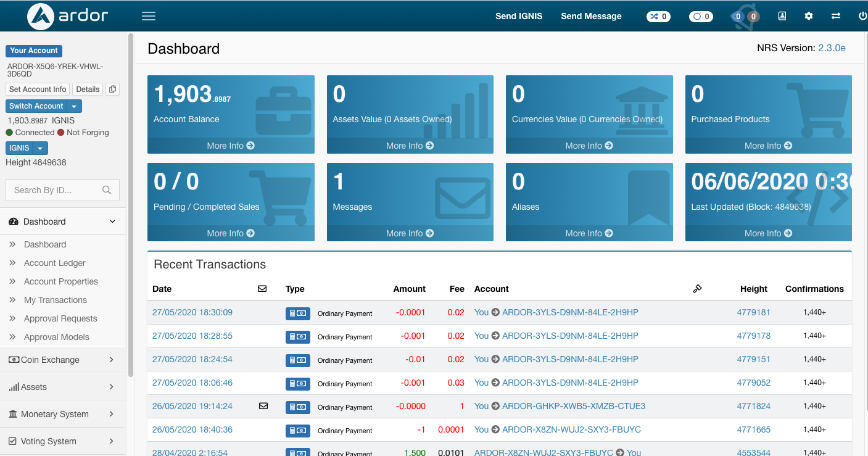Open block 4779181 link

point(753,312)
